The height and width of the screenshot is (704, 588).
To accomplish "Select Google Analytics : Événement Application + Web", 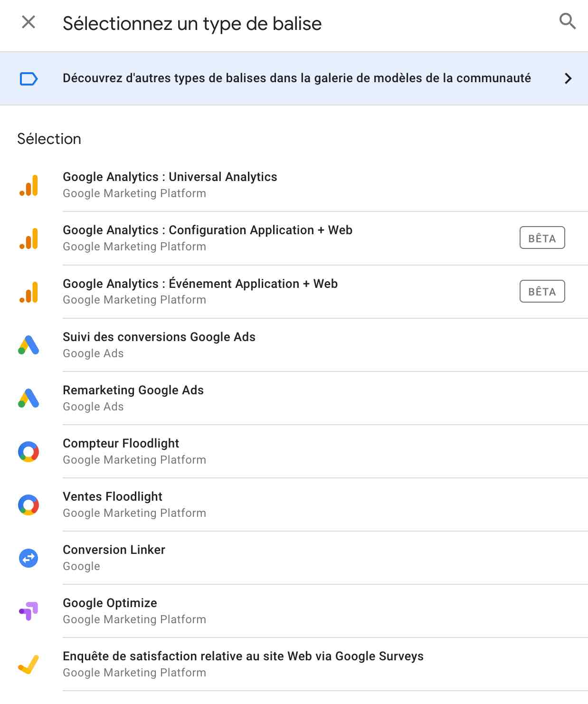I will click(200, 284).
